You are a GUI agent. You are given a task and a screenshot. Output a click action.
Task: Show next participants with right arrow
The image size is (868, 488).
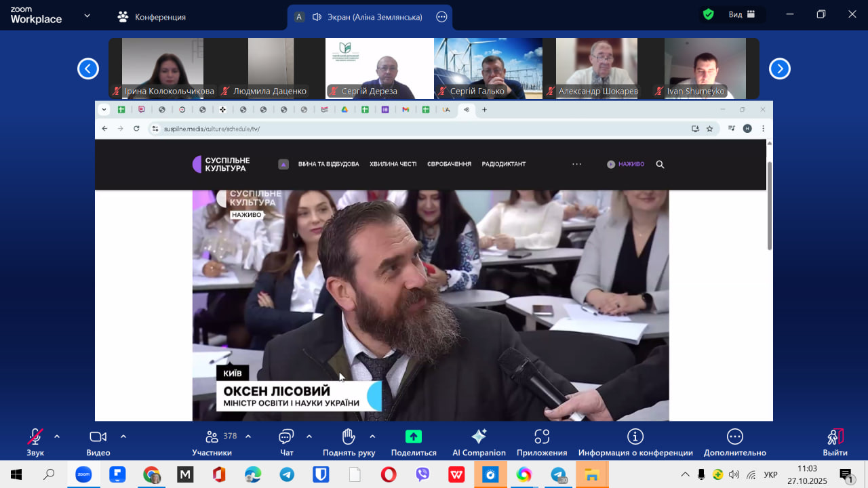click(779, 68)
